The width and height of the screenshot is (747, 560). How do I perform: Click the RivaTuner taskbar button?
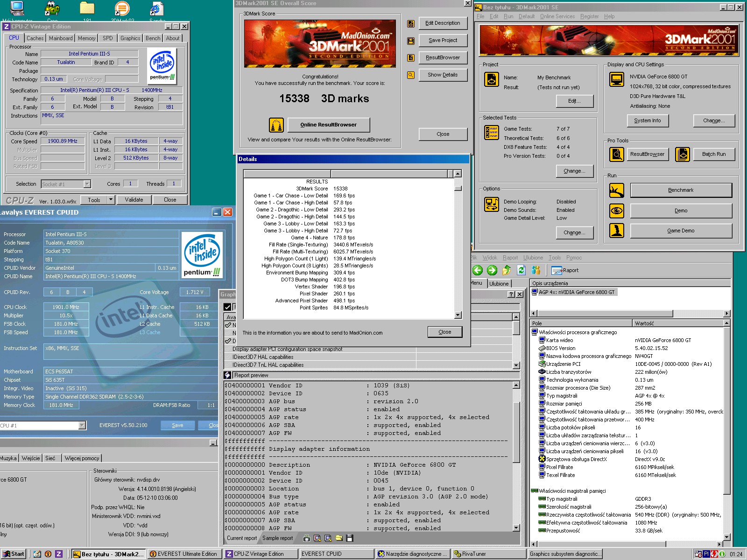coord(488,554)
